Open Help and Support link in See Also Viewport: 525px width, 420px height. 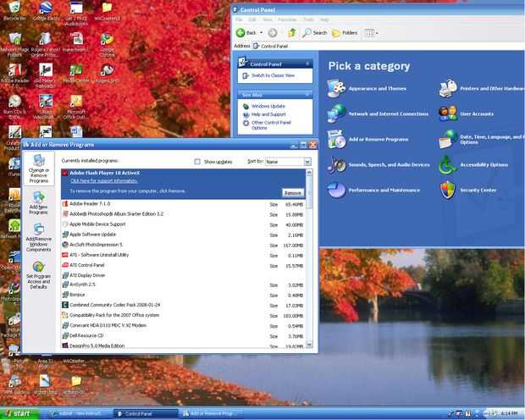pos(268,114)
